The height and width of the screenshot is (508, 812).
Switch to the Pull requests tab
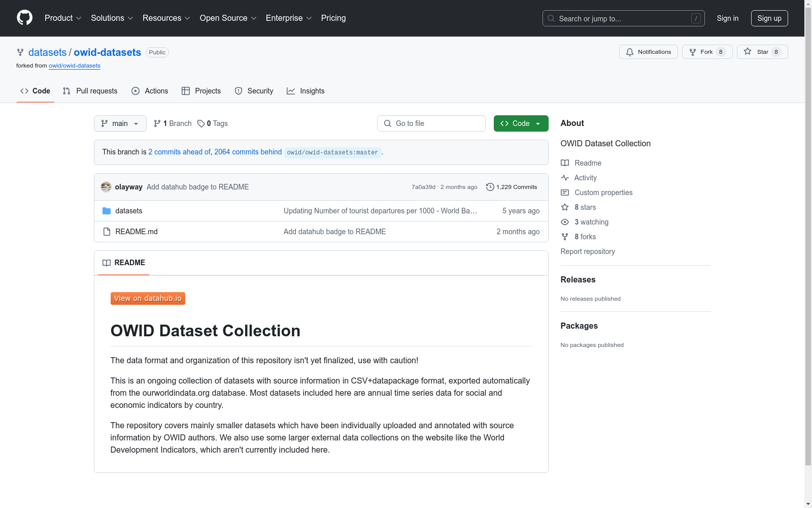[x=90, y=91]
